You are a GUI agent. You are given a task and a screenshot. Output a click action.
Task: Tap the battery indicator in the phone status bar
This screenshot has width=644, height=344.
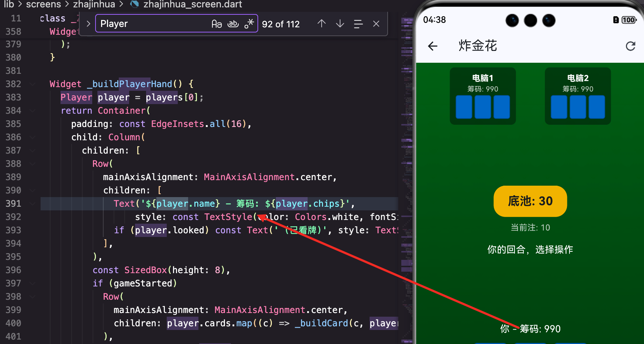click(x=628, y=20)
